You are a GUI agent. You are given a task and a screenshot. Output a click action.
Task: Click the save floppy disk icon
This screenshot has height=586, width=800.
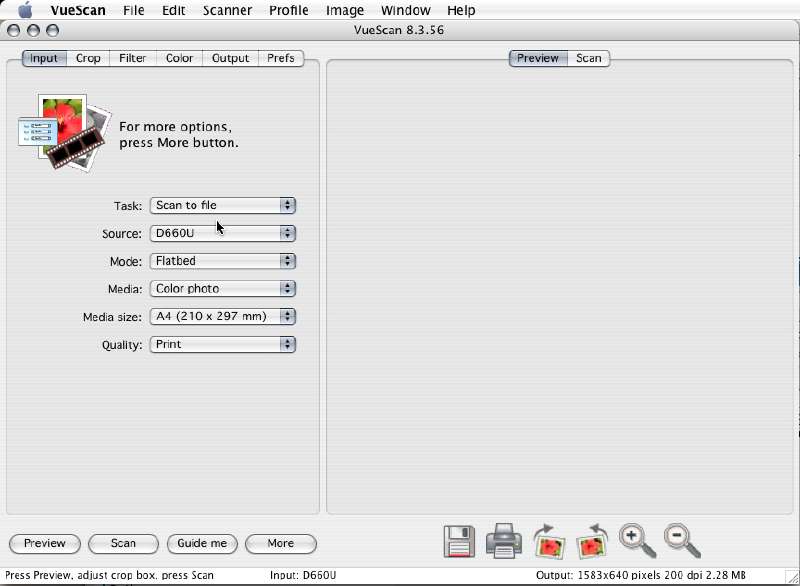tap(459, 542)
